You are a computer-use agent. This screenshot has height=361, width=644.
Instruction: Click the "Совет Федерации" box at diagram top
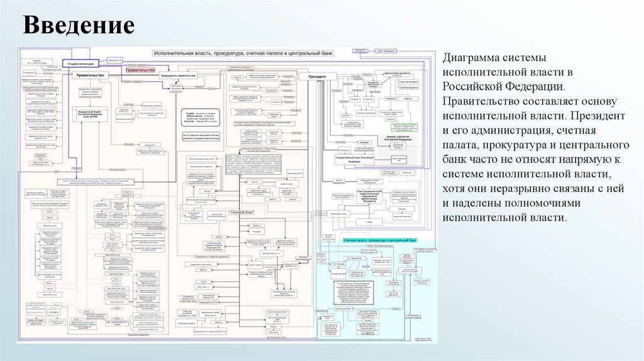click(386, 51)
